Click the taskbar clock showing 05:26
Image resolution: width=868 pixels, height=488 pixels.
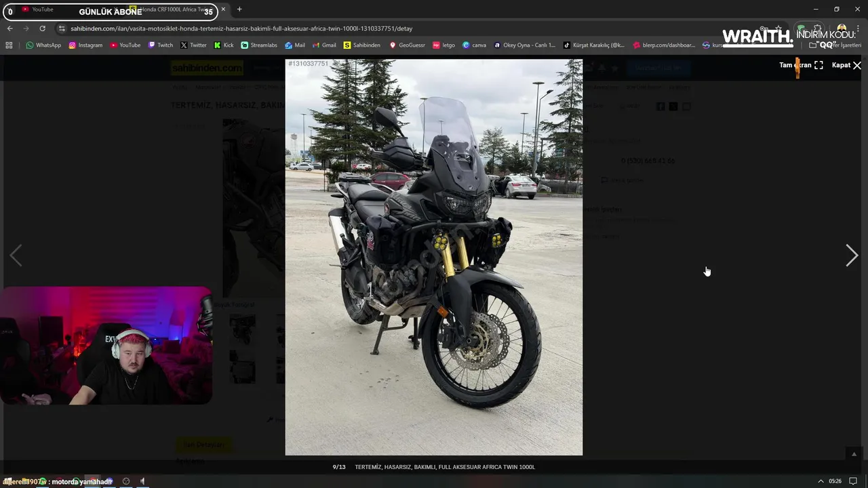coord(835,481)
